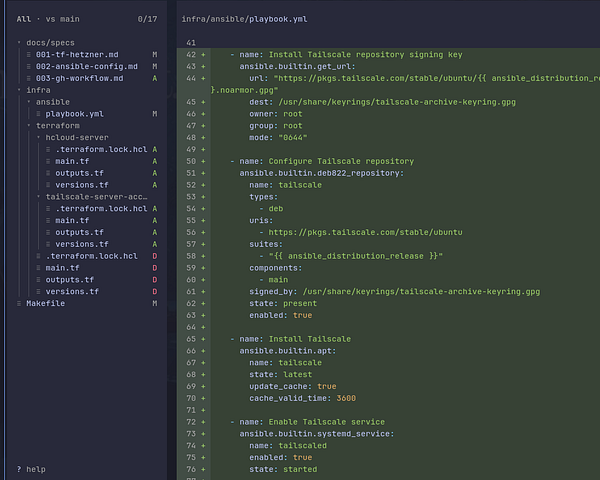Open versions.tf under hcloud-server

tap(82, 185)
